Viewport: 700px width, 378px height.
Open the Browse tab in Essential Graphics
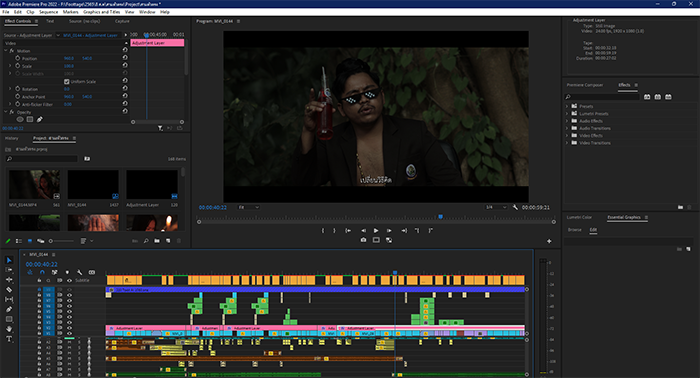[x=575, y=230]
